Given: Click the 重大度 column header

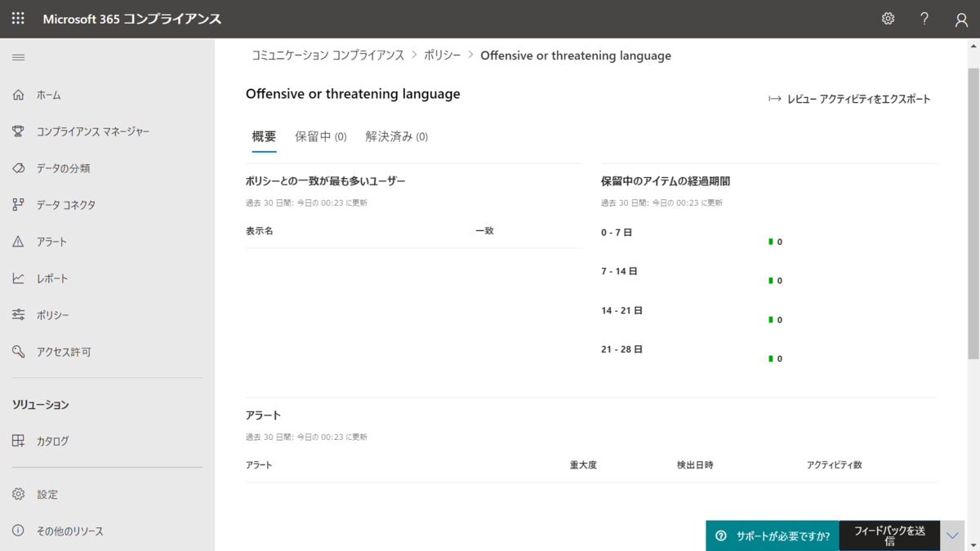Looking at the screenshot, I should pos(583,465).
